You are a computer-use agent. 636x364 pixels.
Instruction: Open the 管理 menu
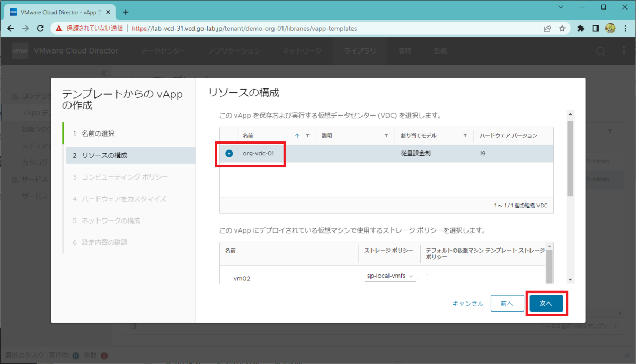[x=405, y=51]
